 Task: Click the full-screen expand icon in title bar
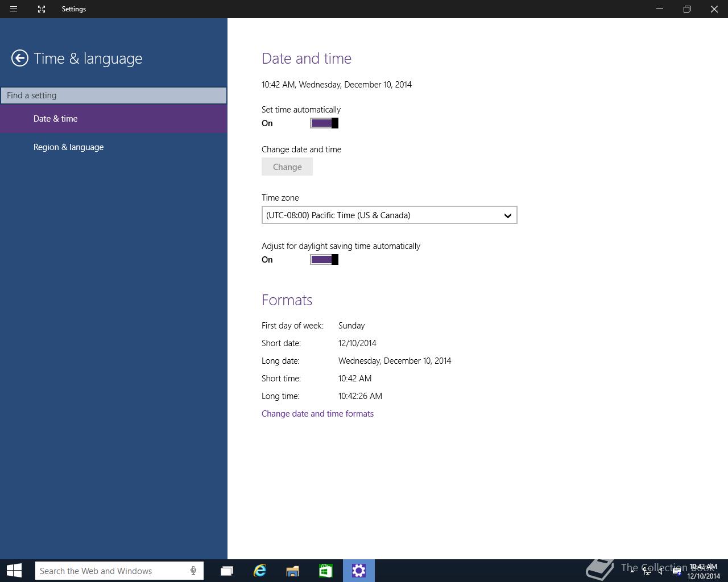pyautogui.click(x=42, y=9)
